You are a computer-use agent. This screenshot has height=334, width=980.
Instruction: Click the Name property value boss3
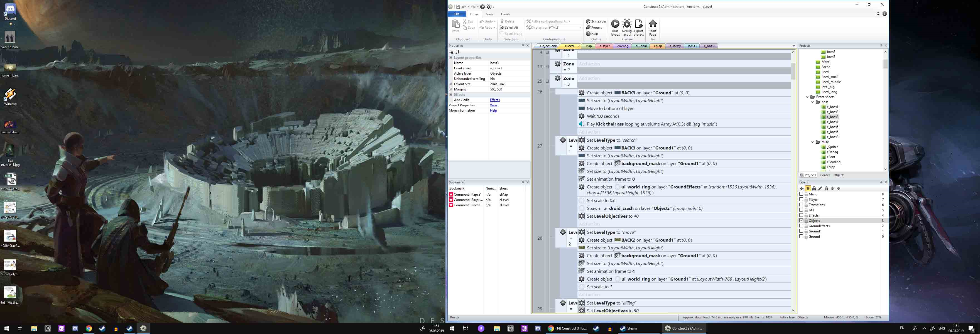[509, 63]
